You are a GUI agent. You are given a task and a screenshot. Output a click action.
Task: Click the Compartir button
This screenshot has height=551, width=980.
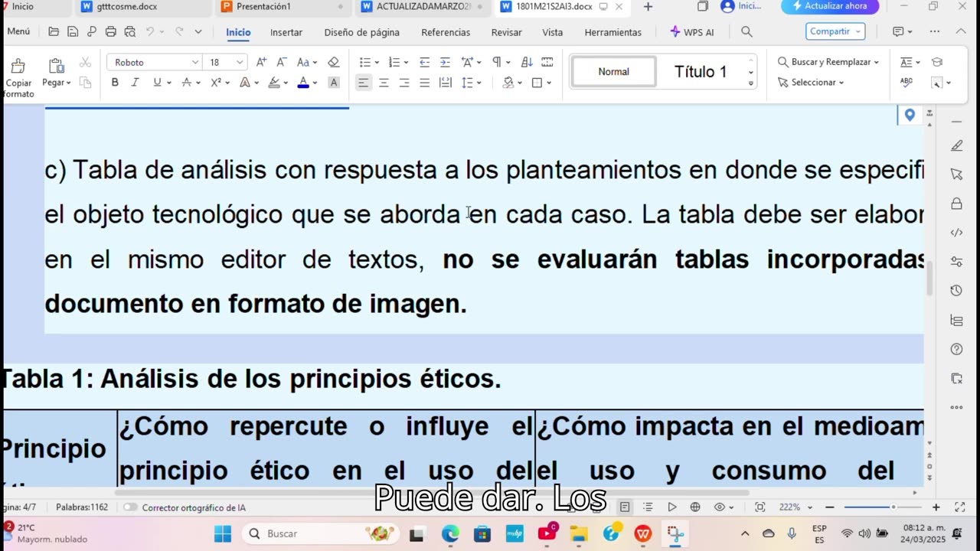pyautogui.click(x=835, y=31)
